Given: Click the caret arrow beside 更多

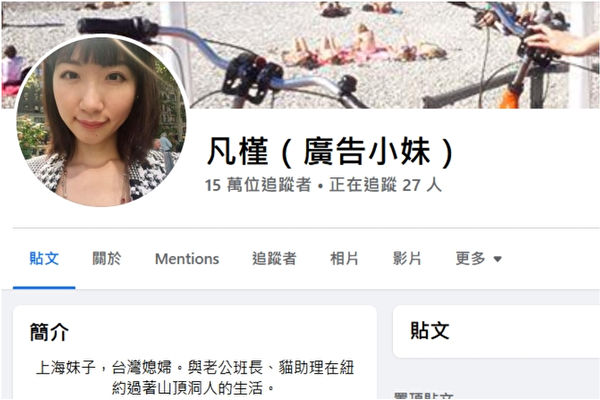Looking at the screenshot, I should (x=497, y=259).
